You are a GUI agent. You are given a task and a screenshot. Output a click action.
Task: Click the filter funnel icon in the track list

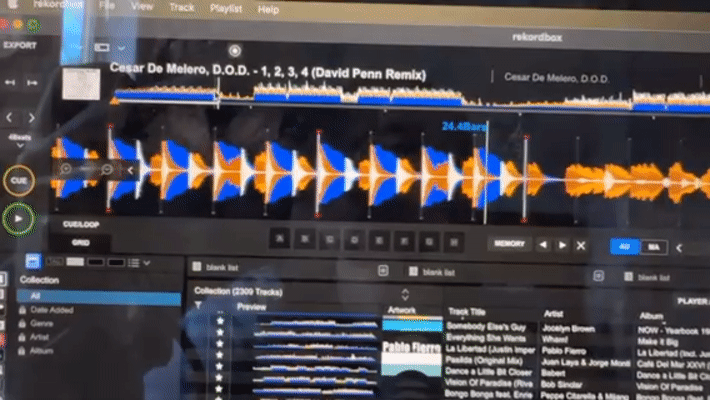click(198, 306)
